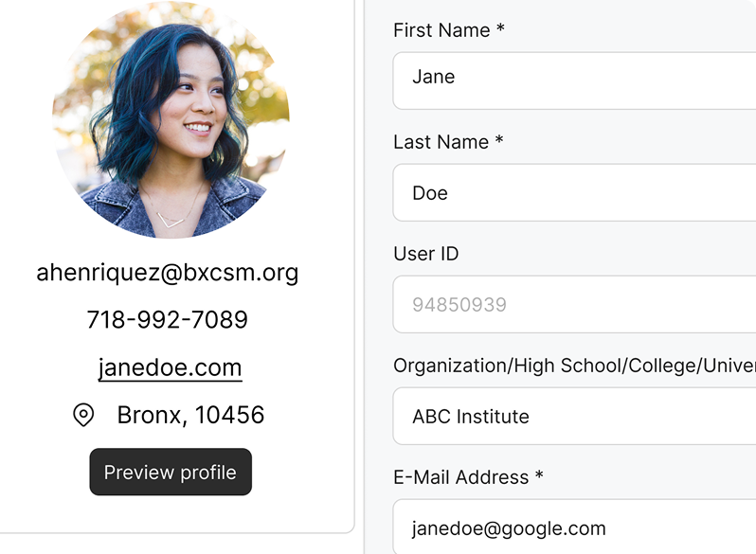Click the location pin icon
This screenshot has height=554, width=756.
(x=83, y=415)
